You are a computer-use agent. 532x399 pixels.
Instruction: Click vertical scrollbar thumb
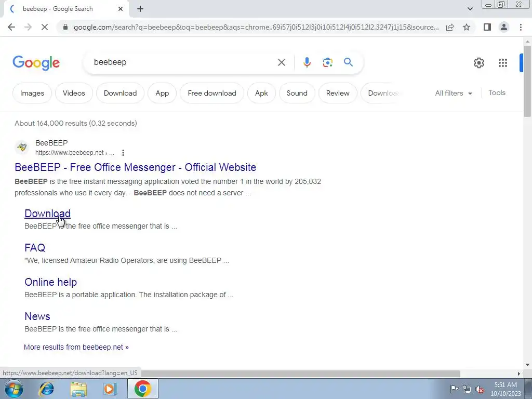click(x=527, y=82)
